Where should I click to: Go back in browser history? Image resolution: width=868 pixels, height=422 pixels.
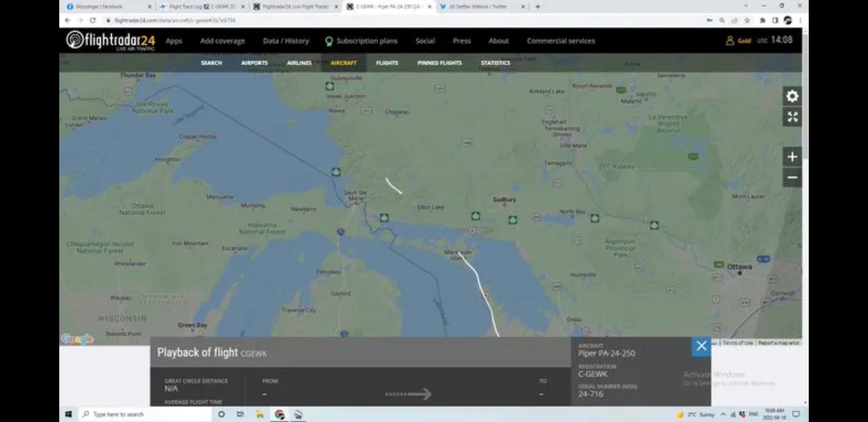point(68,20)
